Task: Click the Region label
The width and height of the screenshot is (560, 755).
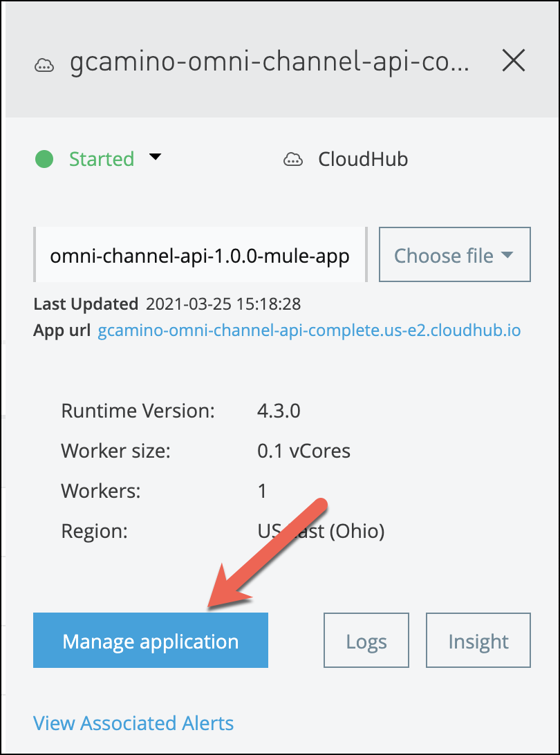Action: [95, 531]
